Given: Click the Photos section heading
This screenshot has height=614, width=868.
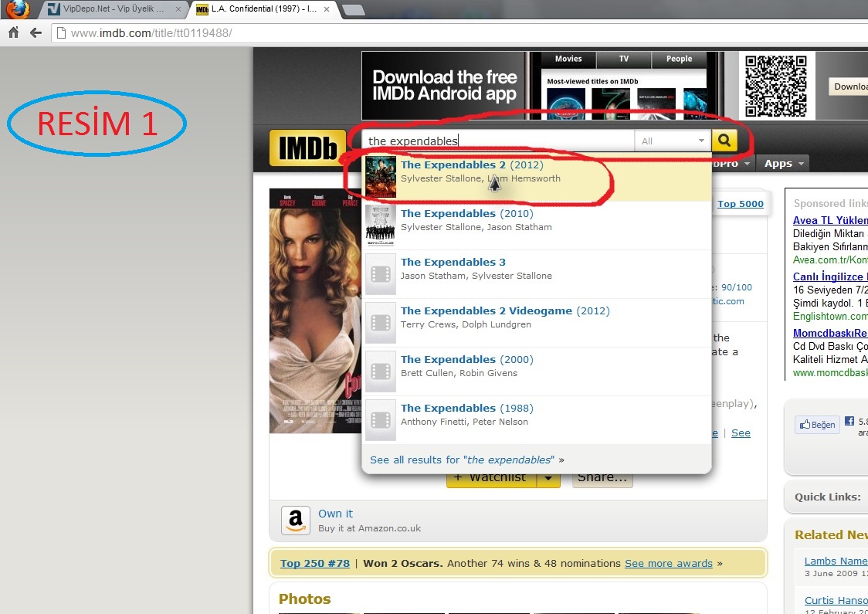Looking at the screenshot, I should click(x=304, y=599).
